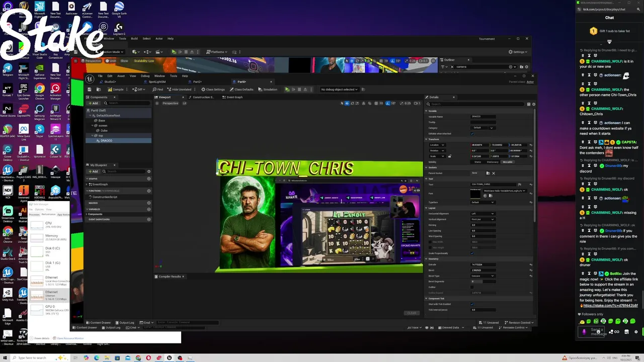Open the Perspective view mode dropdown
Screen dimensions: 644x362
(171, 103)
